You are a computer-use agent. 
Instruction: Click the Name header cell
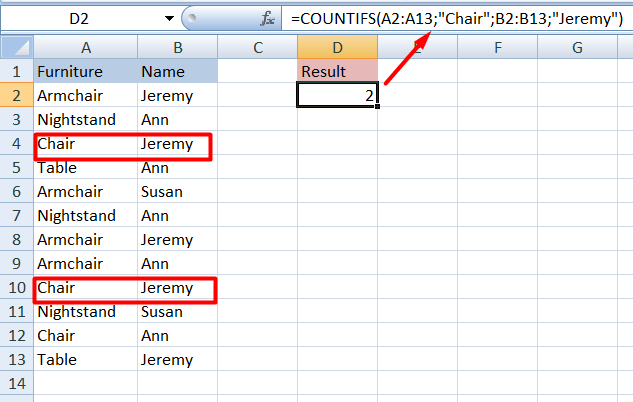pyautogui.click(x=178, y=71)
